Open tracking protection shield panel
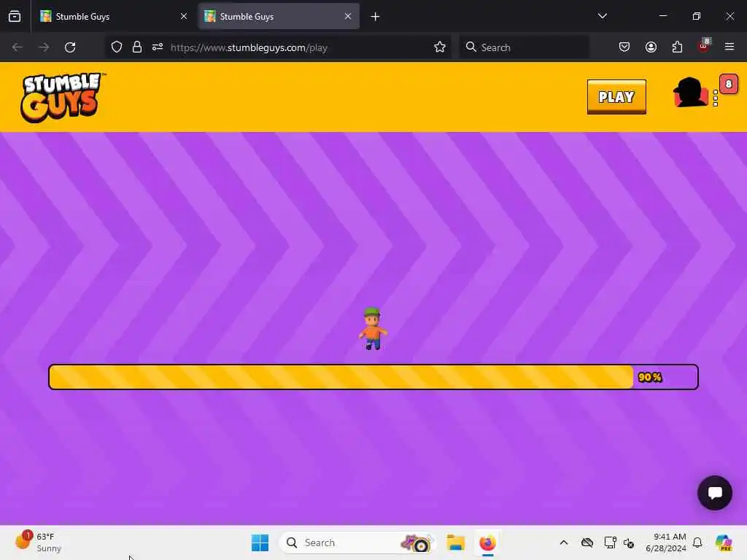 (117, 47)
